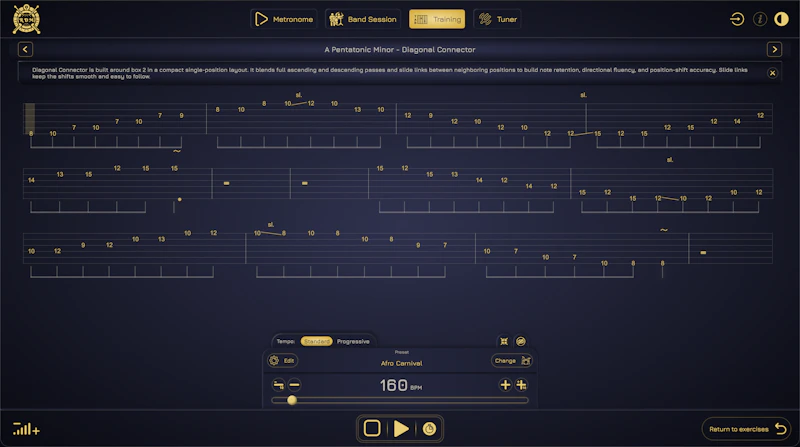Viewport: 800px width, 447px height.
Task: Switch to the Band Session tab
Action: click(363, 19)
